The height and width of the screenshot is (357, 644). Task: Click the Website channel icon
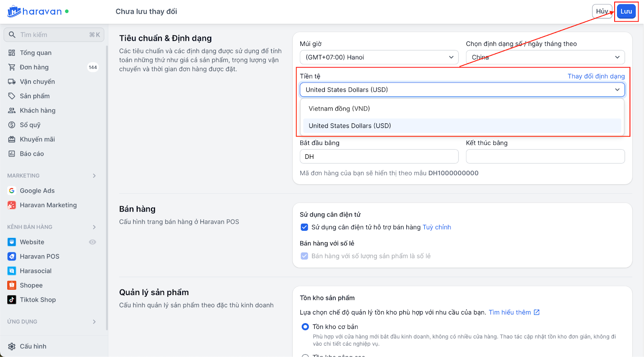(12, 242)
